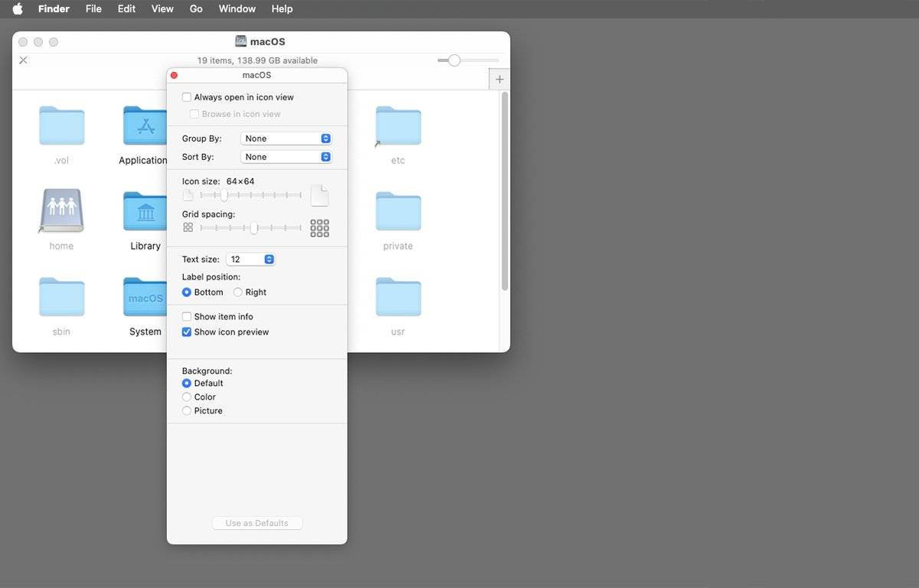Select the home network drive icon
This screenshot has width=919, height=588.
point(61,211)
